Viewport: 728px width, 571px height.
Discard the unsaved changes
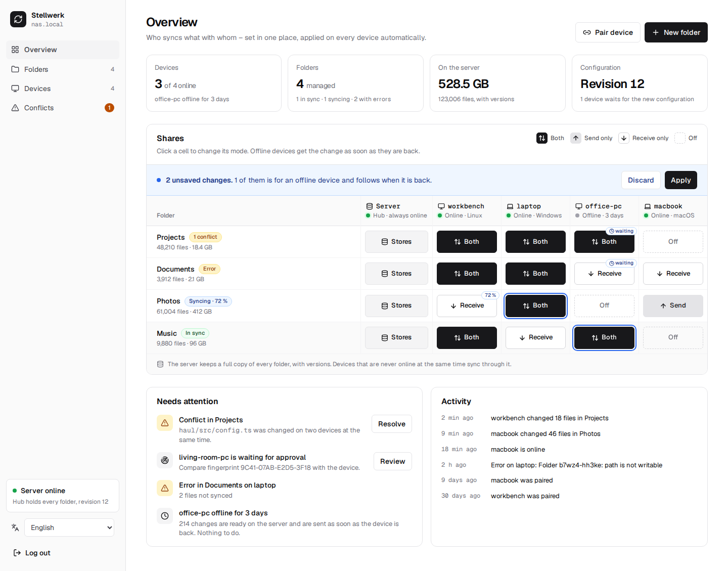pyautogui.click(x=641, y=180)
